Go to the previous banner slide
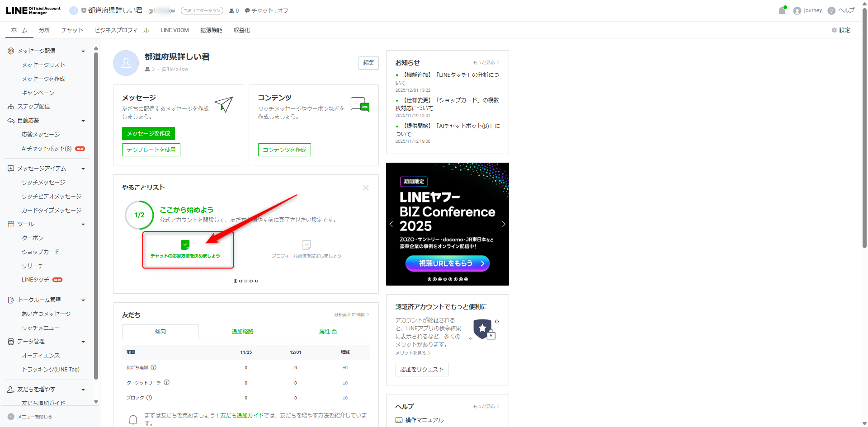 tap(392, 224)
